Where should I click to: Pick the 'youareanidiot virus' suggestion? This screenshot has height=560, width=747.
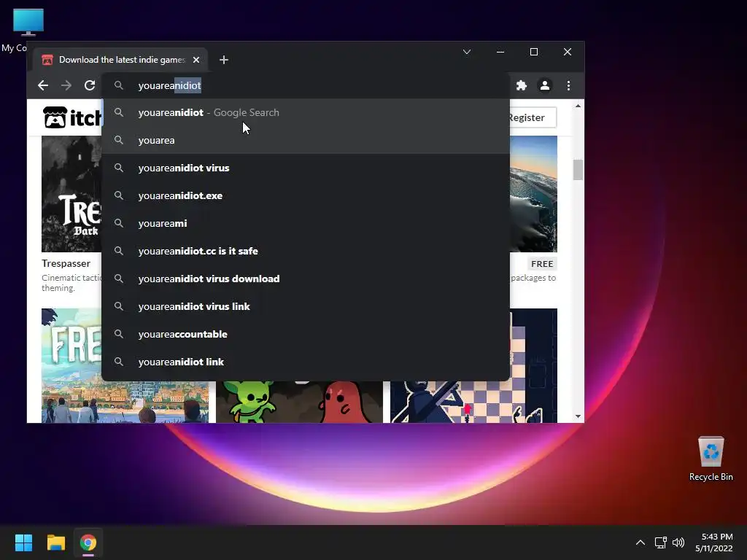(306, 168)
